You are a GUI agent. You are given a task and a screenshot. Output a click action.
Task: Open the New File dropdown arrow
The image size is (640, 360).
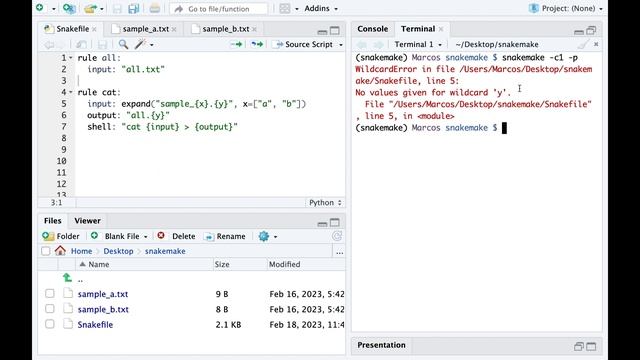click(x=53, y=9)
